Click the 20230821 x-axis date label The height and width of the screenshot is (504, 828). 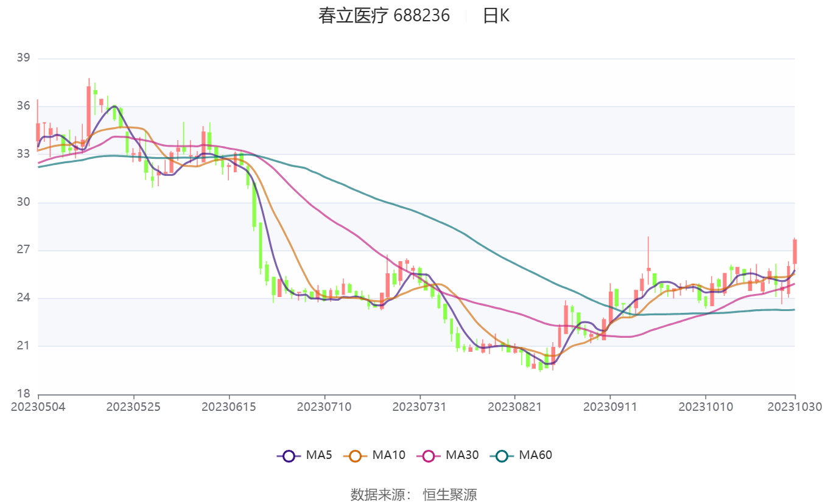coord(514,406)
